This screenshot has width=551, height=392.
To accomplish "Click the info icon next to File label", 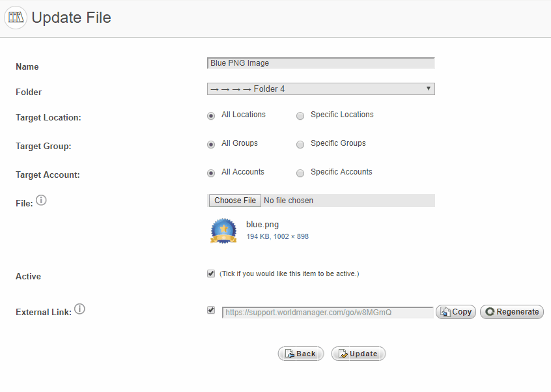I will click(41, 200).
